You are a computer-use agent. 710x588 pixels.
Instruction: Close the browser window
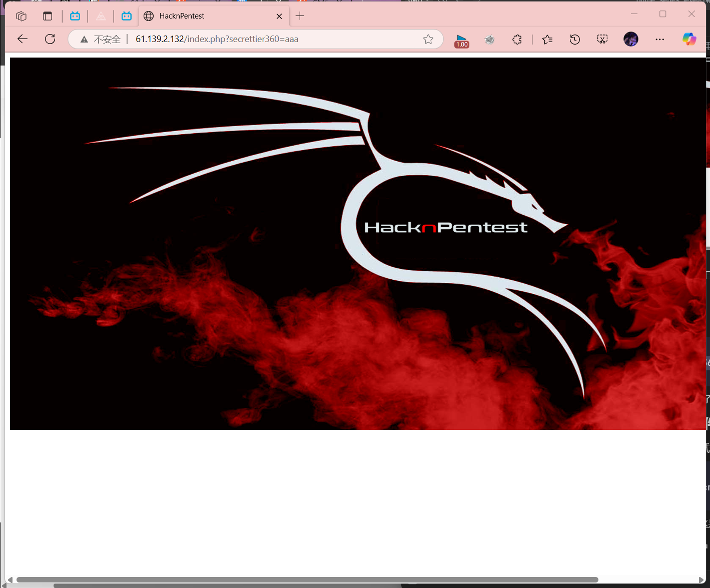click(x=691, y=14)
